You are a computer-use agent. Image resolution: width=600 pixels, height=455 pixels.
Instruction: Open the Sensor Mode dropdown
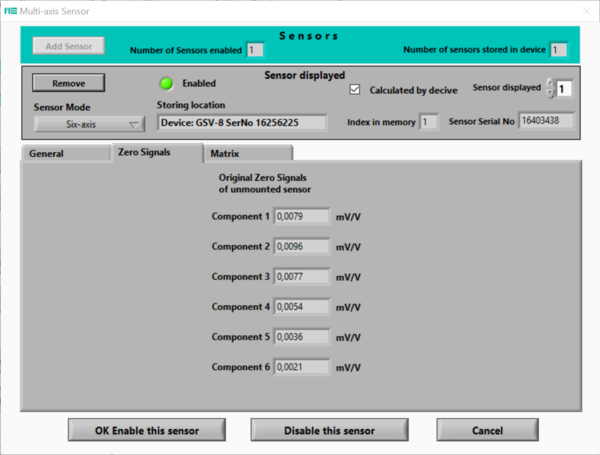tap(90, 124)
